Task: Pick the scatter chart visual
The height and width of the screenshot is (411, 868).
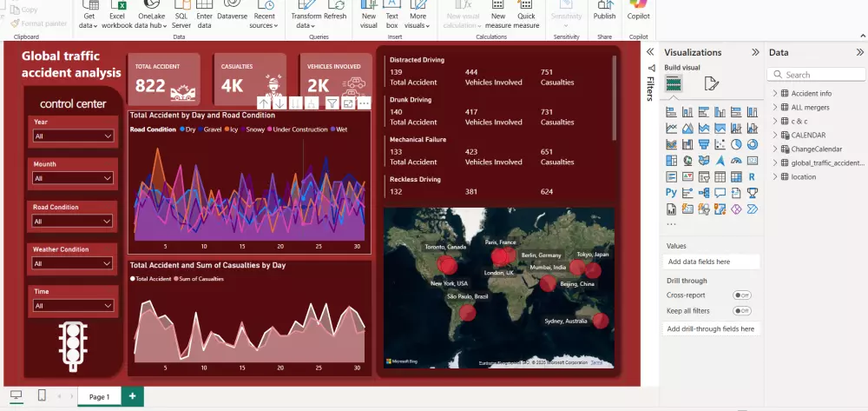Action: (x=720, y=144)
